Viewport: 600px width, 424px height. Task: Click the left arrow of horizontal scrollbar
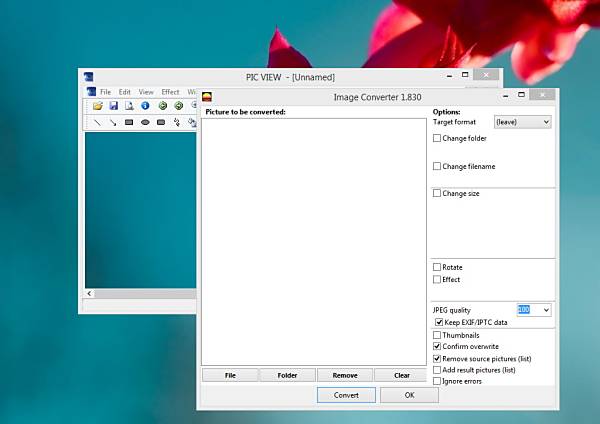[89, 294]
